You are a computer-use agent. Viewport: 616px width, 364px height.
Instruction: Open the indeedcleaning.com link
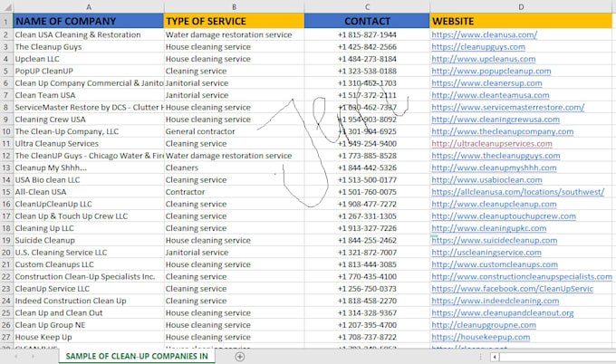click(495, 301)
